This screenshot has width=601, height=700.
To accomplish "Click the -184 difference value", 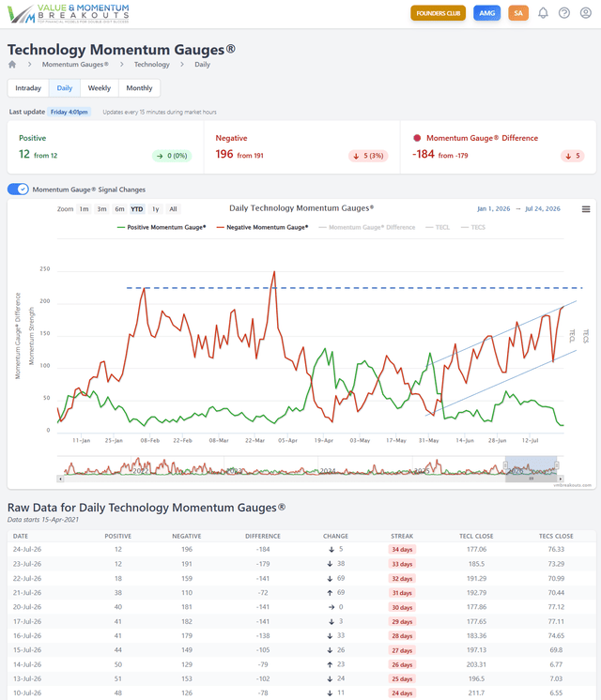I will click(x=424, y=154).
